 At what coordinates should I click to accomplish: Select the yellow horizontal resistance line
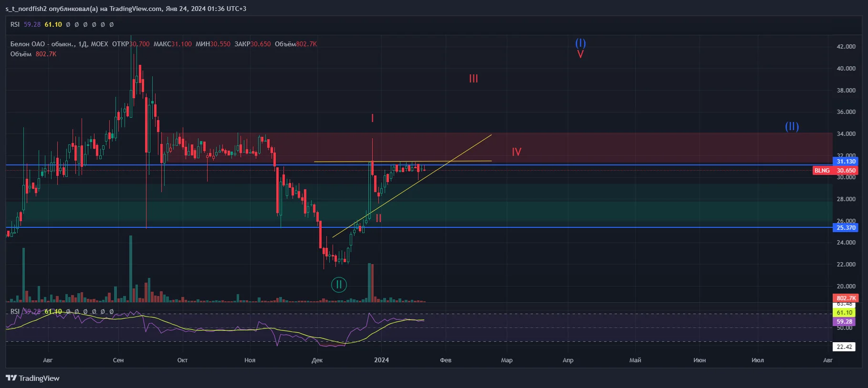(402, 162)
